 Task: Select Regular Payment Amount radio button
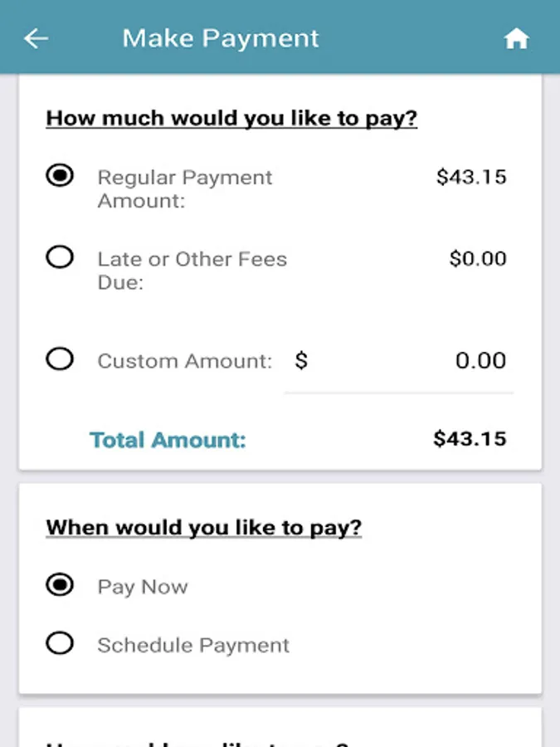point(60,176)
